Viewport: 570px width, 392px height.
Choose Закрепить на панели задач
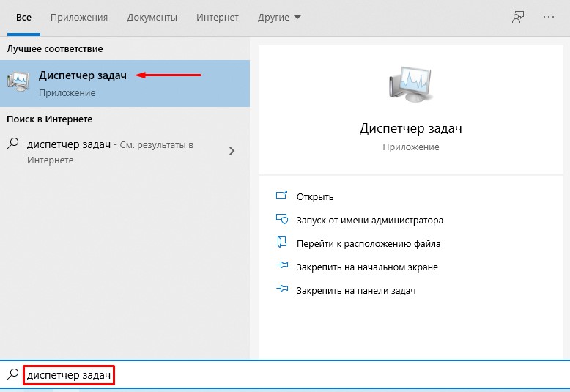[356, 291]
